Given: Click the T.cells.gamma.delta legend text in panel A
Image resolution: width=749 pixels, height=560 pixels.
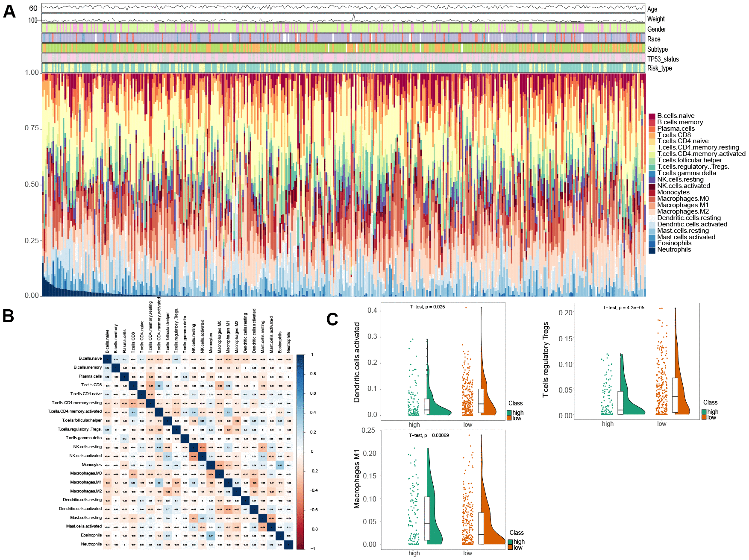Looking at the screenshot, I should click(x=687, y=173).
